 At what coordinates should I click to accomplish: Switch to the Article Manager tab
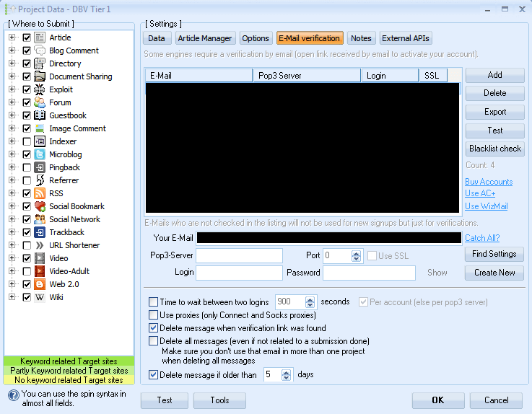205,38
